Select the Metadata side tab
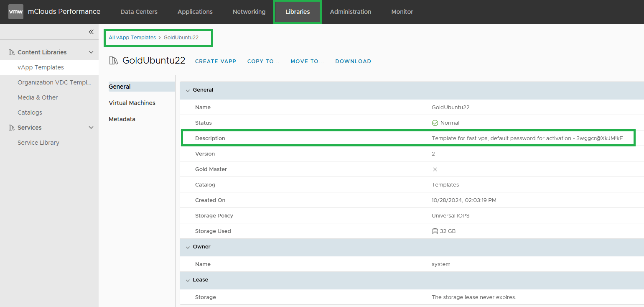The height and width of the screenshot is (307, 644). click(x=122, y=119)
